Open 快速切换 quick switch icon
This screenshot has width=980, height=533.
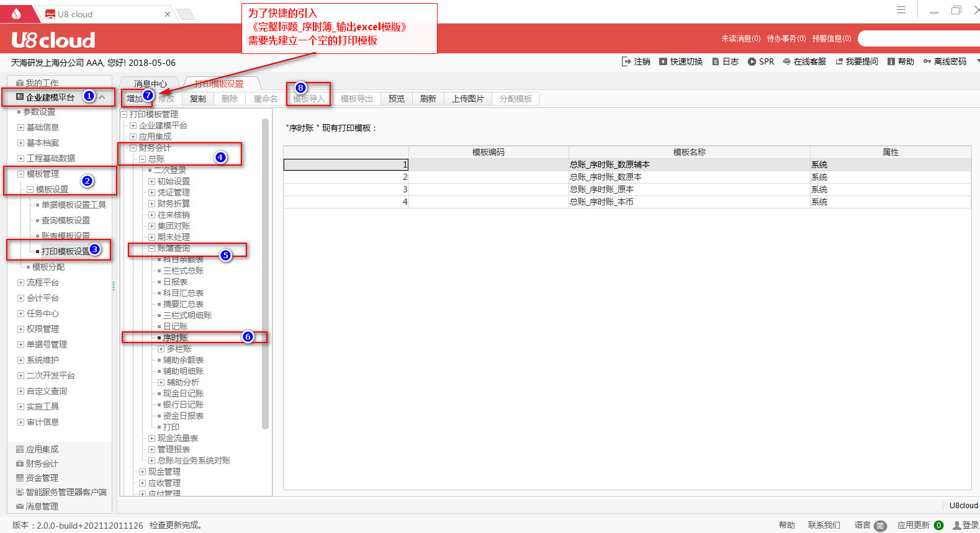tap(663, 61)
